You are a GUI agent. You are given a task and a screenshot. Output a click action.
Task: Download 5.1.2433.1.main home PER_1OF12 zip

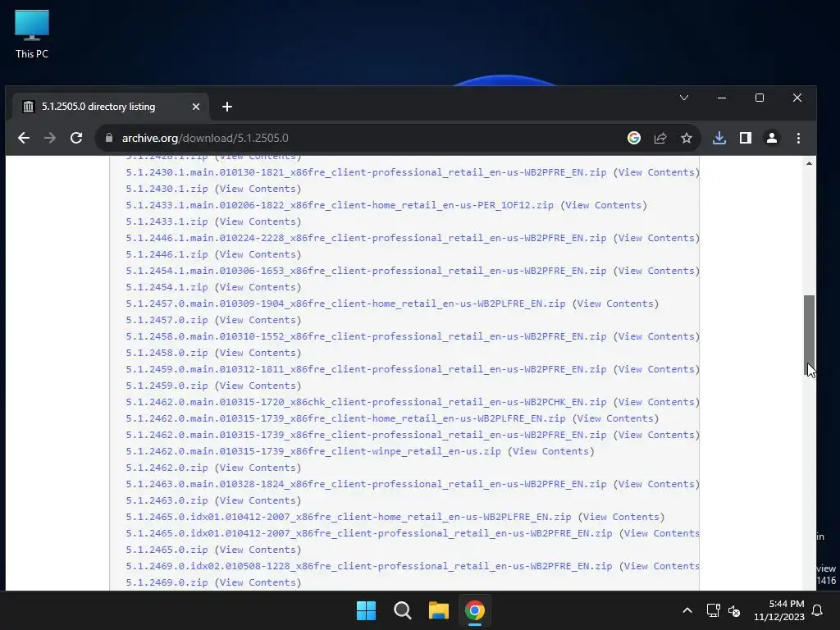[340, 205]
